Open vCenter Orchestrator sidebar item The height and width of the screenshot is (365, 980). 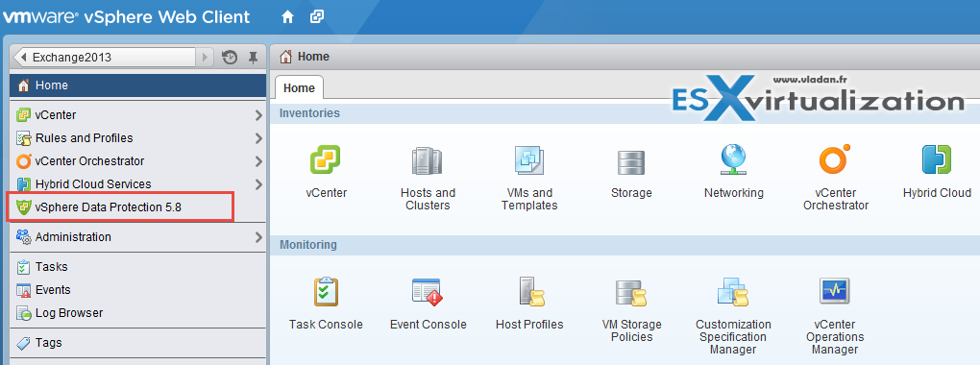pyautogui.click(x=138, y=161)
